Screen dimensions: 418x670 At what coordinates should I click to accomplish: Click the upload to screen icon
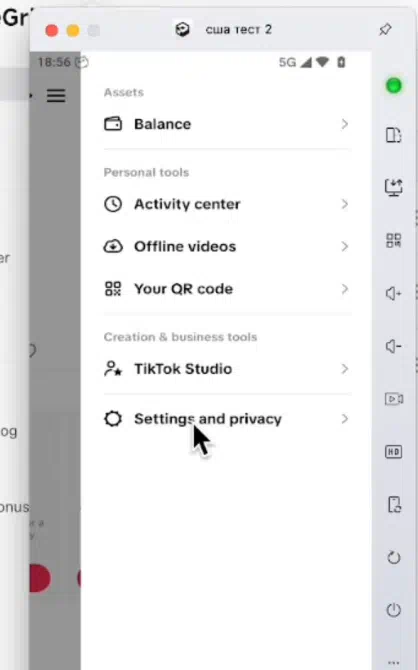393,187
